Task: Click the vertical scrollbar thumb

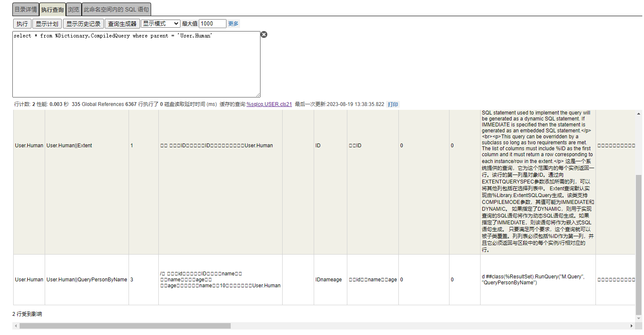Action: tap(638, 244)
